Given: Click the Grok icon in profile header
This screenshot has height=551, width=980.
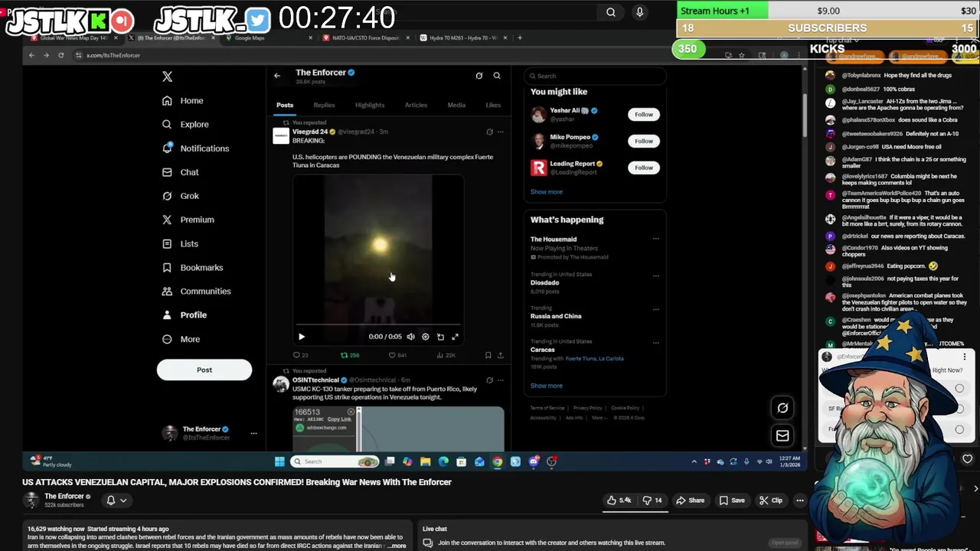Looking at the screenshot, I should pos(479,75).
